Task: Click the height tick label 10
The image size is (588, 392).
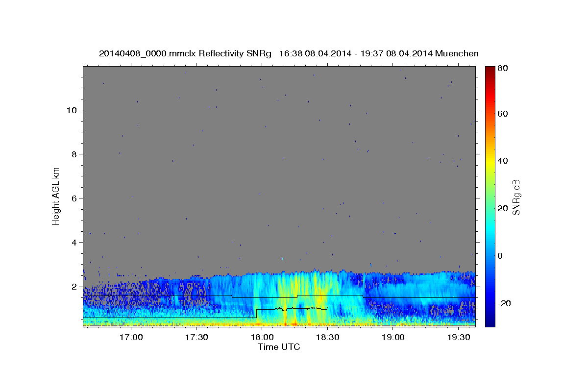Action: coord(73,110)
